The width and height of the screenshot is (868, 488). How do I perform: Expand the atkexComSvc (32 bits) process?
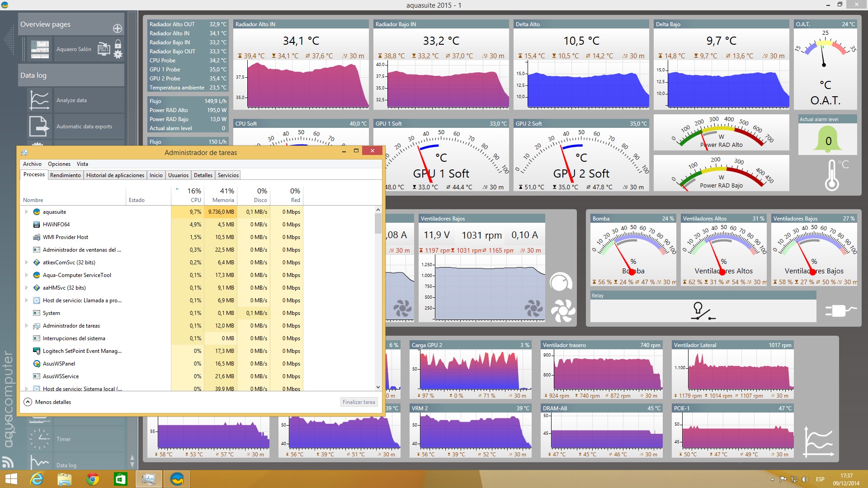[x=26, y=263]
